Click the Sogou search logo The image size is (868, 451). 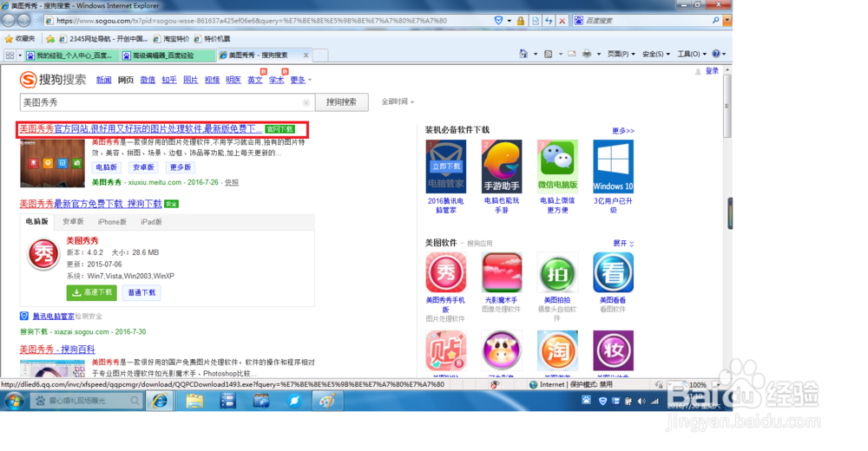(53, 80)
